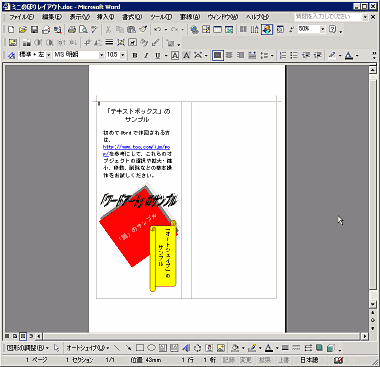Insert WordArt from the drawing toolbar
380x367 pixels.
[x=186, y=348]
